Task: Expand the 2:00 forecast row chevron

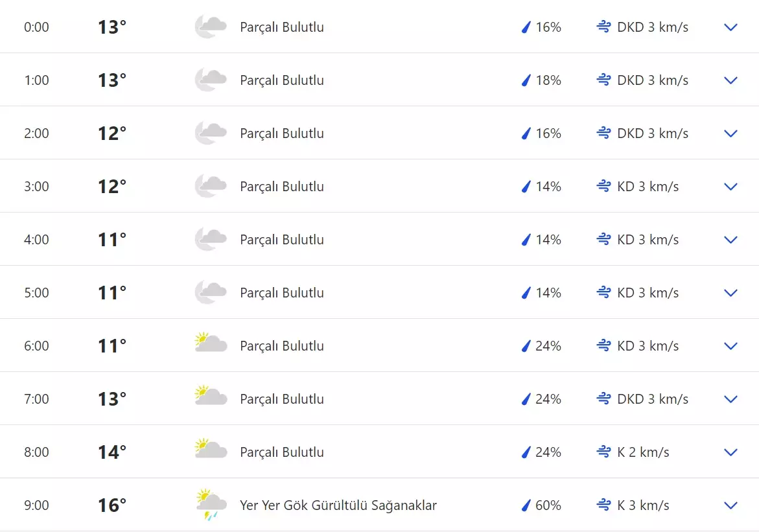Action: (x=730, y=133)
